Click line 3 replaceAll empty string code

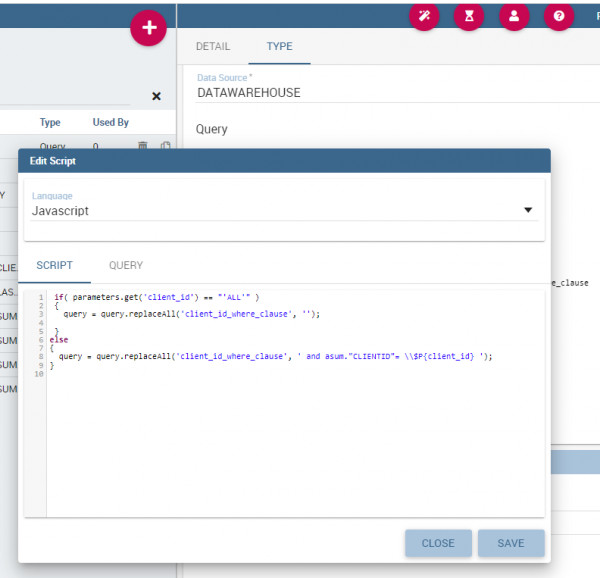pyautogui.click(x=192, y=314)
